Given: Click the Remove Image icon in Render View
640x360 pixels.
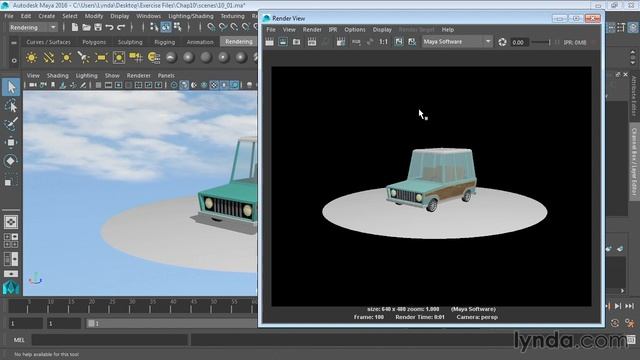Looking at the screenshot, I should pyautogui.click(x=412, y=42).
